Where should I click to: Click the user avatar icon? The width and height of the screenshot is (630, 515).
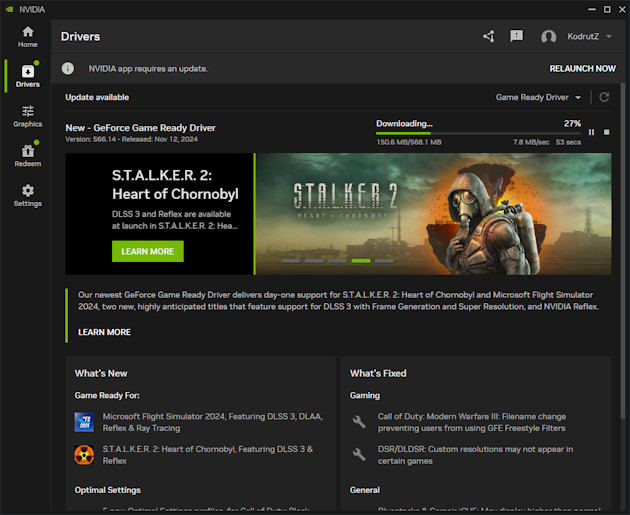(x=548, y=37)
